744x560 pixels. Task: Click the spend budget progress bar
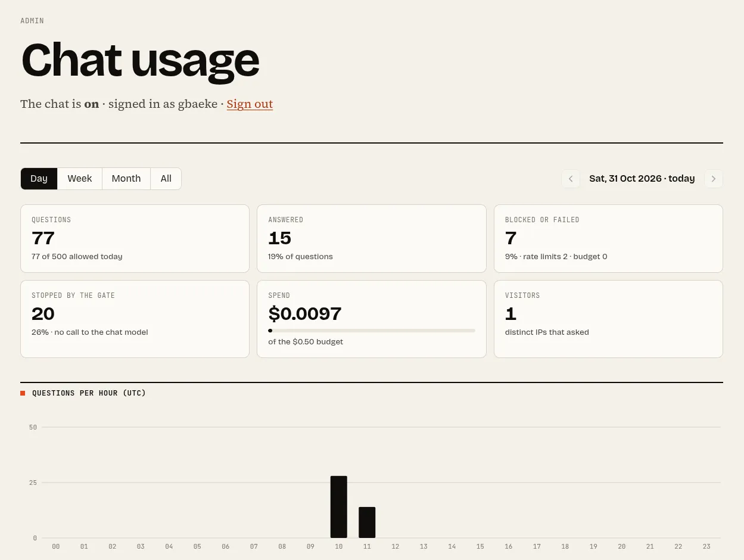tap(372, 330)
